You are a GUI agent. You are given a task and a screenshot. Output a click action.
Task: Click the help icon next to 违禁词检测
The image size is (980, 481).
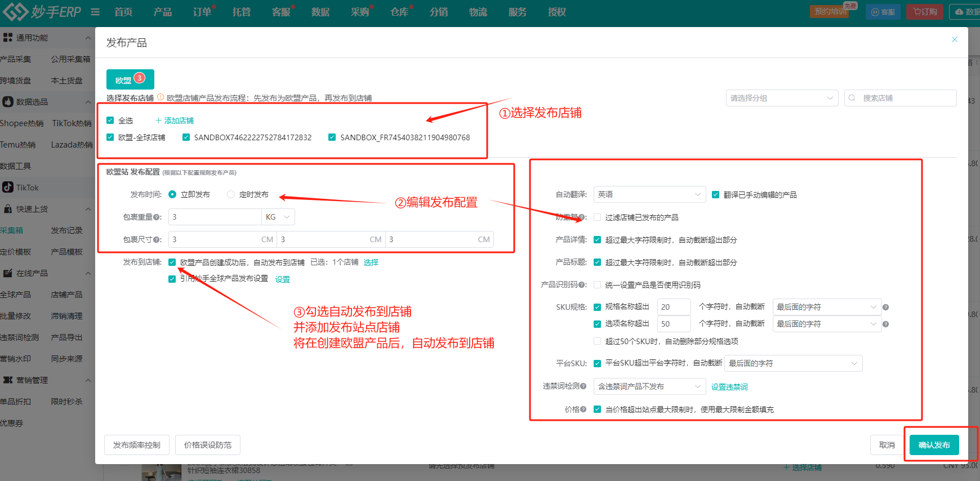tap(583, 386)
